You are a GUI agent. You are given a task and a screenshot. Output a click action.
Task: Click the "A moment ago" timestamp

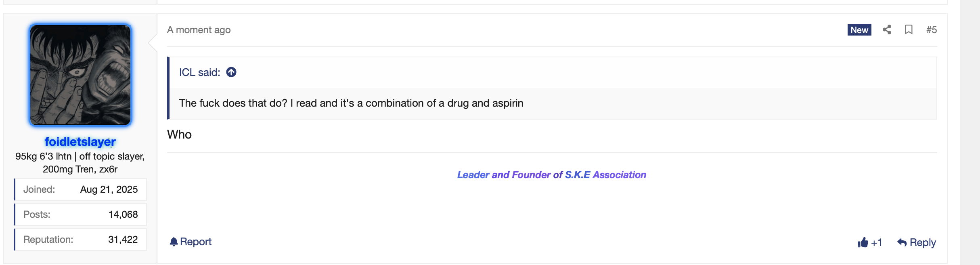click(199, 30)
